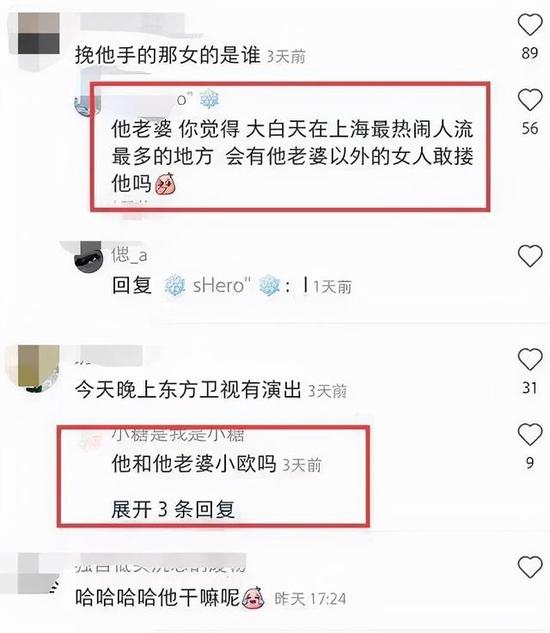Open the avatar of the last commenter
Image resolution: width=550 pixels, height=633 pixels.
34,573
